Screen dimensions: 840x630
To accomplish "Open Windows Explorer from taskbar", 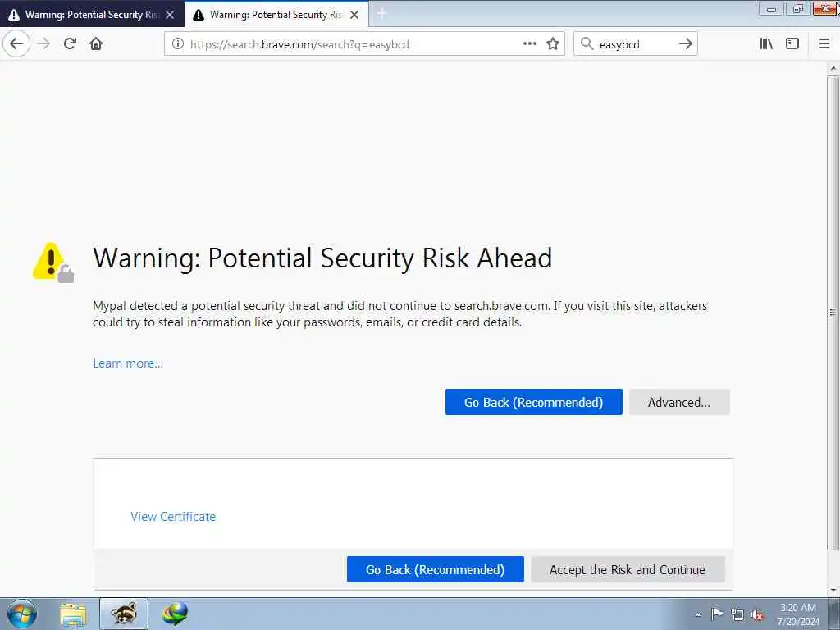I will 73,614.
